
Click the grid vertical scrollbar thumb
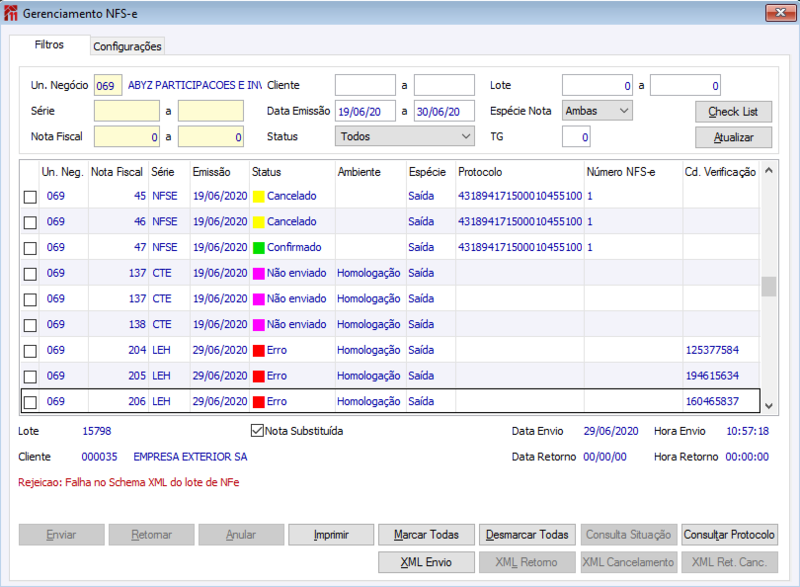click(x=769, y=287)
